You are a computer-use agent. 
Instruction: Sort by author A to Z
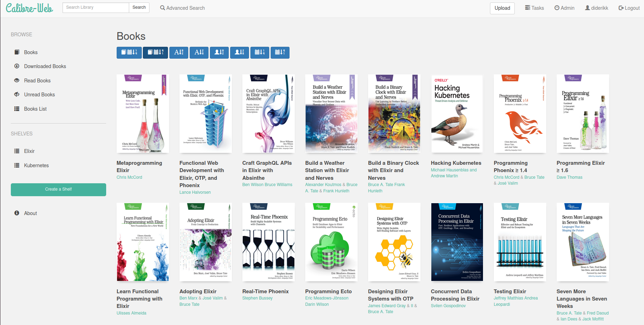point(219,52)
